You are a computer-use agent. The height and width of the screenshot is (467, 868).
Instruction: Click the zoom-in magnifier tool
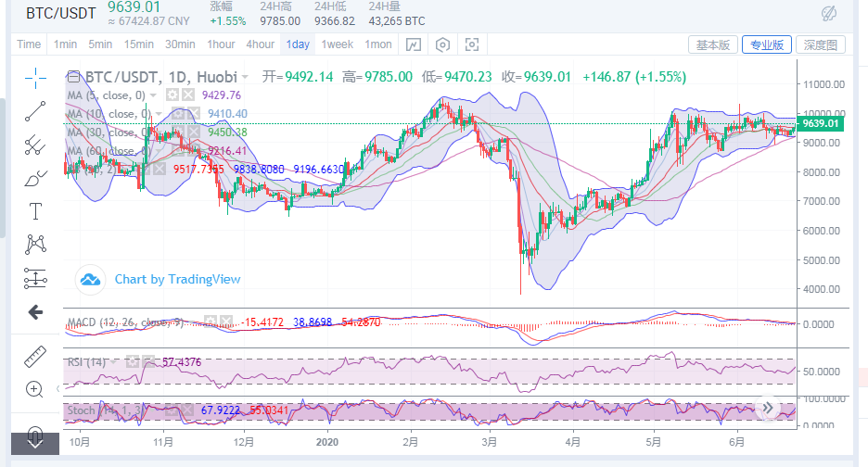35,389
